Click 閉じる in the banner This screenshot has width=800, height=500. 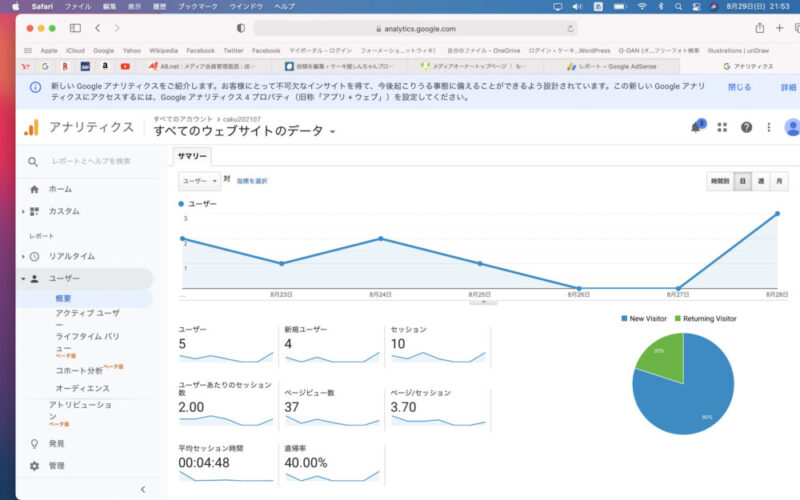pyautogui.click(x=739, y=87)
